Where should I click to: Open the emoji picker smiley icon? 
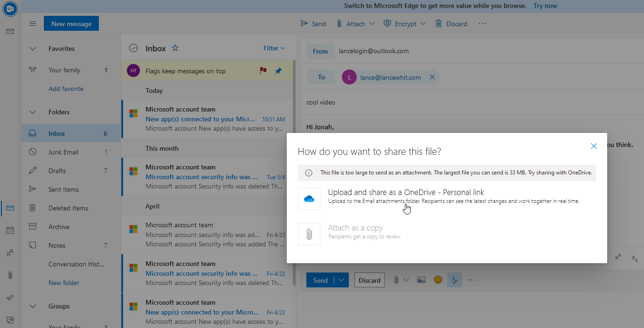pos(438,280)
